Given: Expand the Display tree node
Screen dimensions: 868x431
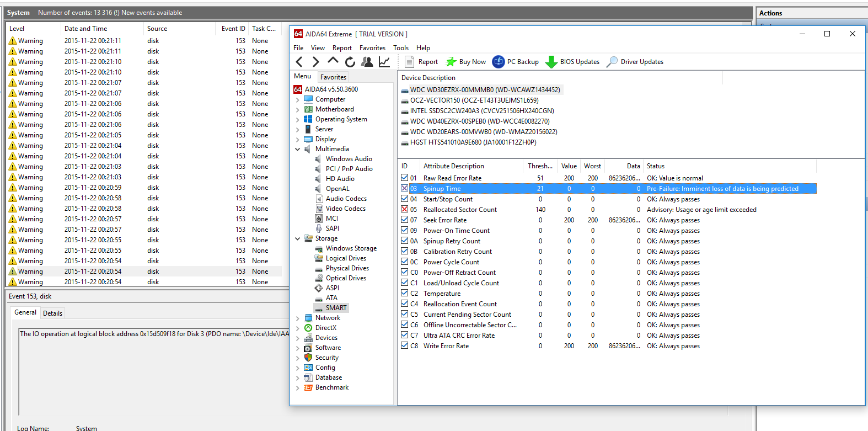Looking at the screenshot, I should pos(298,140).
